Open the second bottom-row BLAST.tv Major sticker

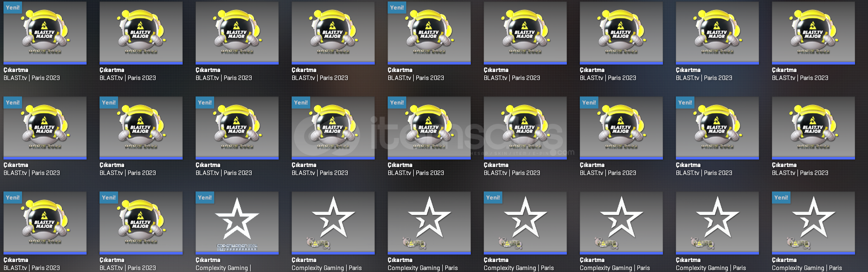pyautogui.click(x=141, y=223)
